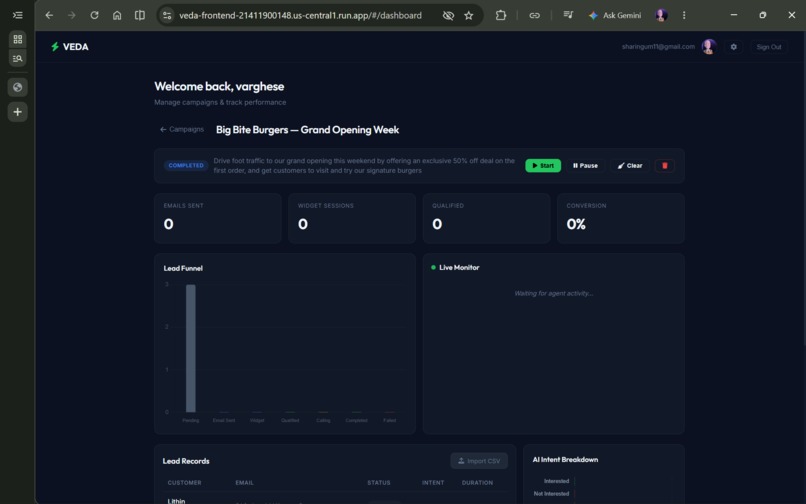Click the INTENT column header
Image resolution: width=806 pixels, height=504 pixels.
pyautogui.click(x=433, y=483)
